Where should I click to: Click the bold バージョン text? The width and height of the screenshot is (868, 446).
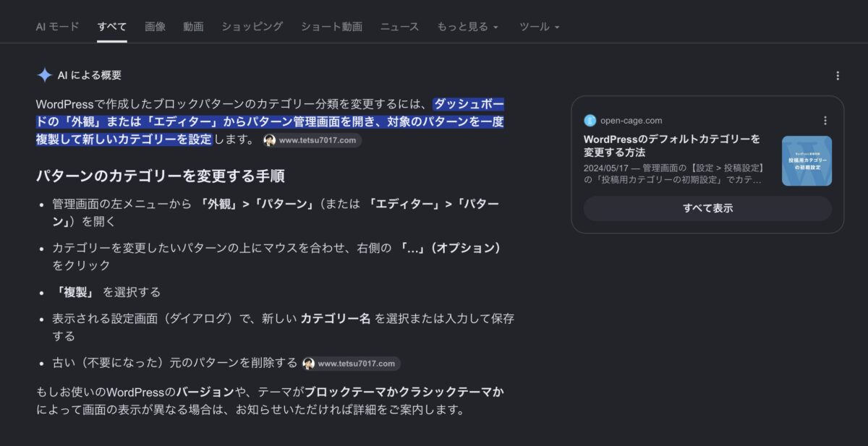[x=205, y=392]
